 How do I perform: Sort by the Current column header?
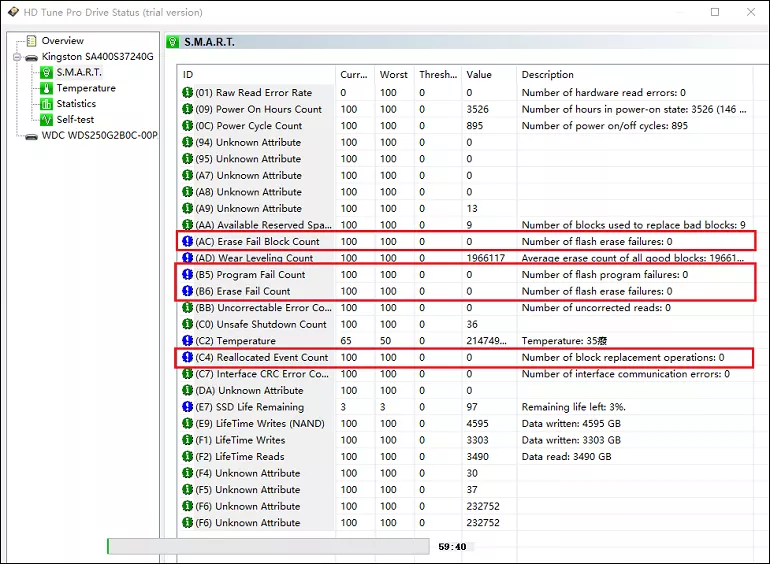[x=355, y=75]
